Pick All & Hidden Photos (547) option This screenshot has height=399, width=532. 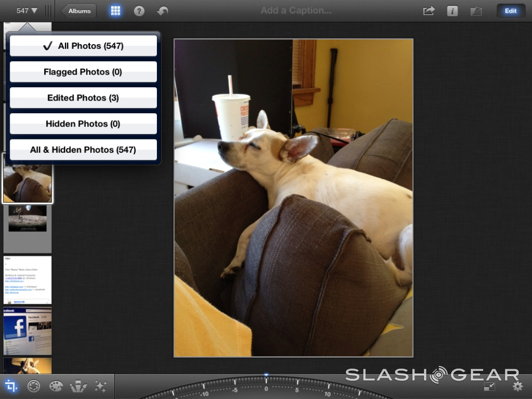click(x=84, y=150)
